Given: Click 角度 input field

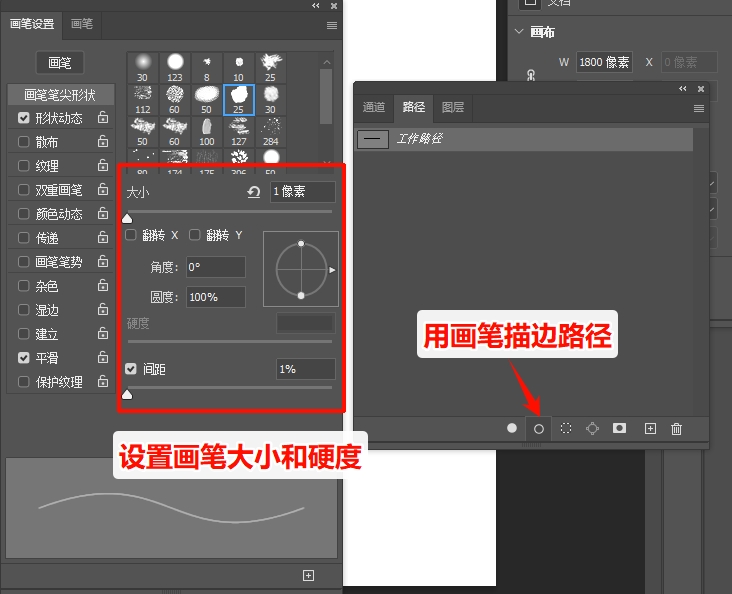Looking at the screenshot, I should tap(216, 267).
